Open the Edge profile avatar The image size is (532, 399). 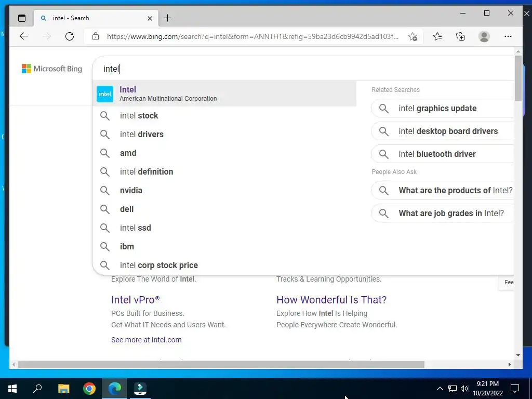(x=484, y=36)
